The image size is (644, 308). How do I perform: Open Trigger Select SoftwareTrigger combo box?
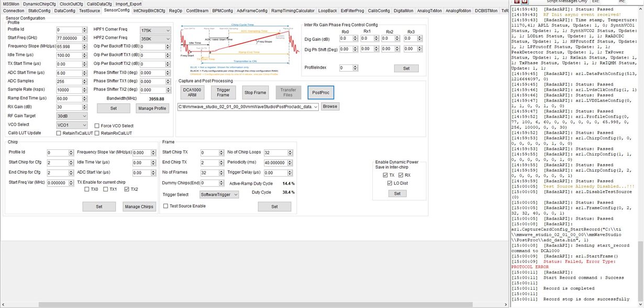coord(219,194)
